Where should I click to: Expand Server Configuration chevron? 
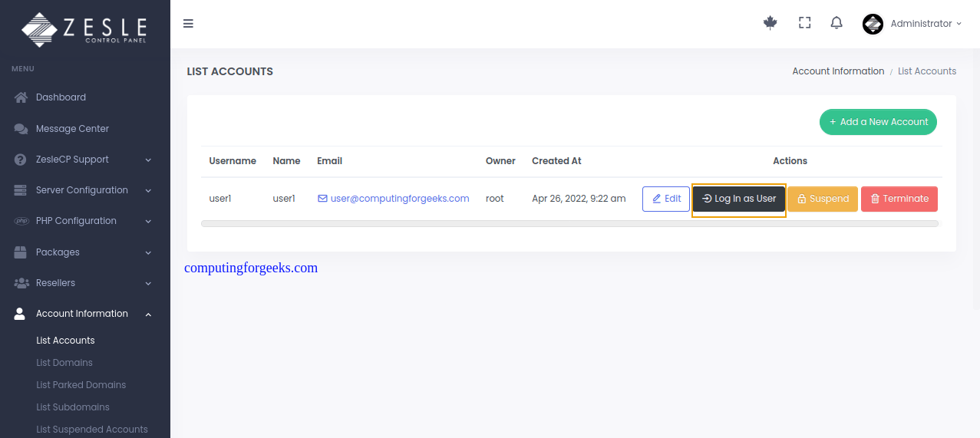pos(148,190)
